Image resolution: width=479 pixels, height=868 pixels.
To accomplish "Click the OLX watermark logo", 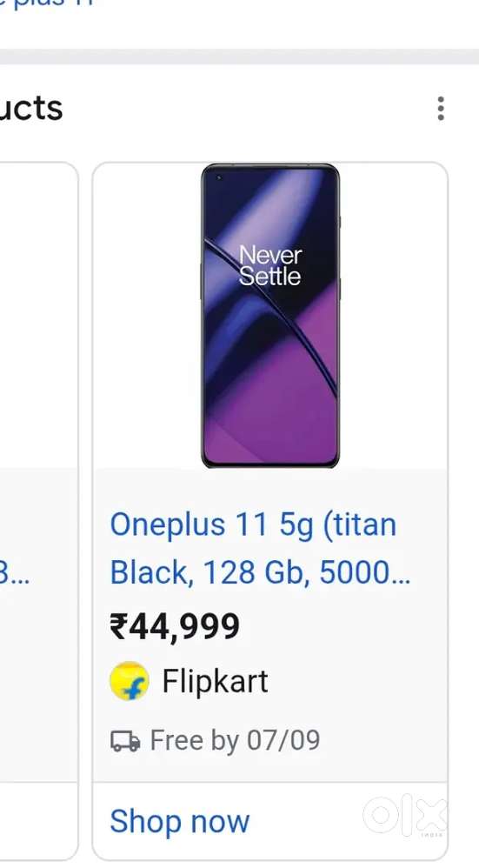I will [405, 815].
